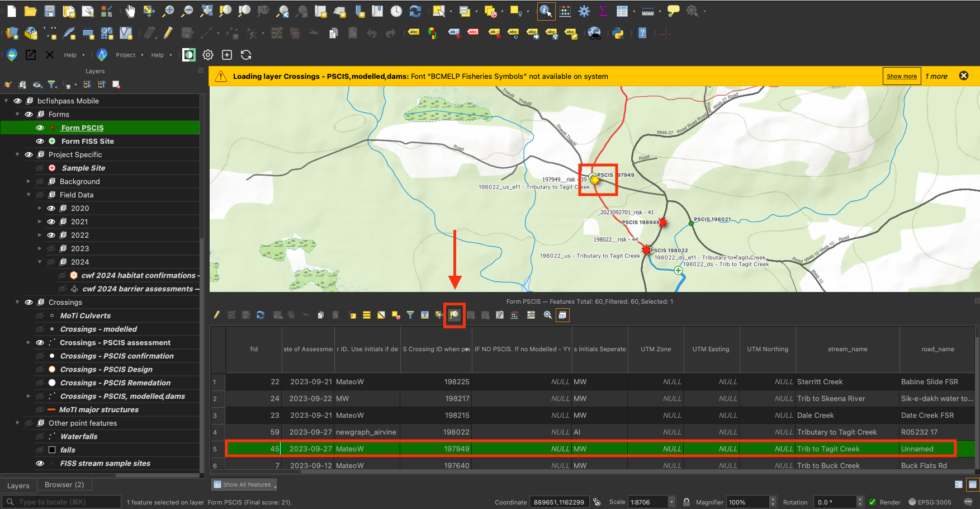Screen dimensions: 980x509
Task: Open the Project dropdown menu
Action: tap(129, 55)
